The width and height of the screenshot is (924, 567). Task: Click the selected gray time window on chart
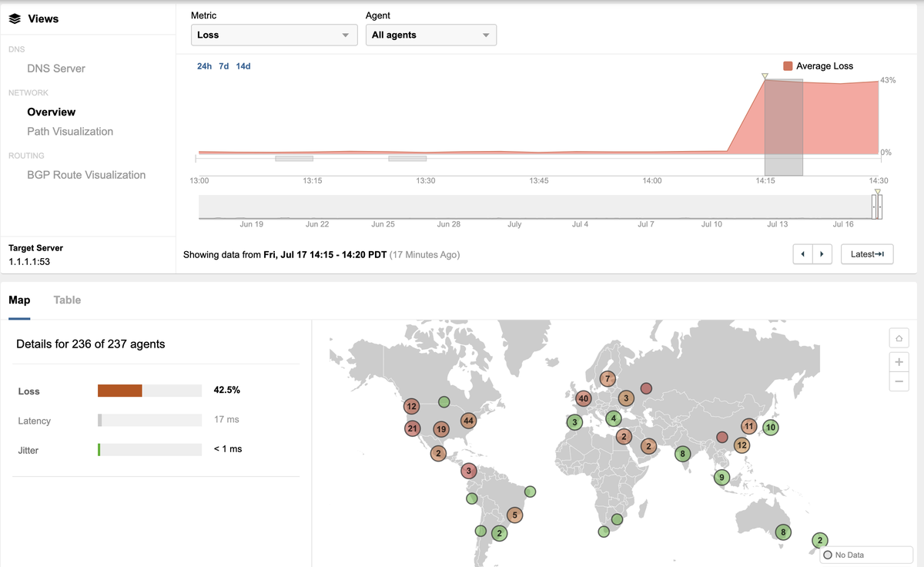click(x=784, y=127)
